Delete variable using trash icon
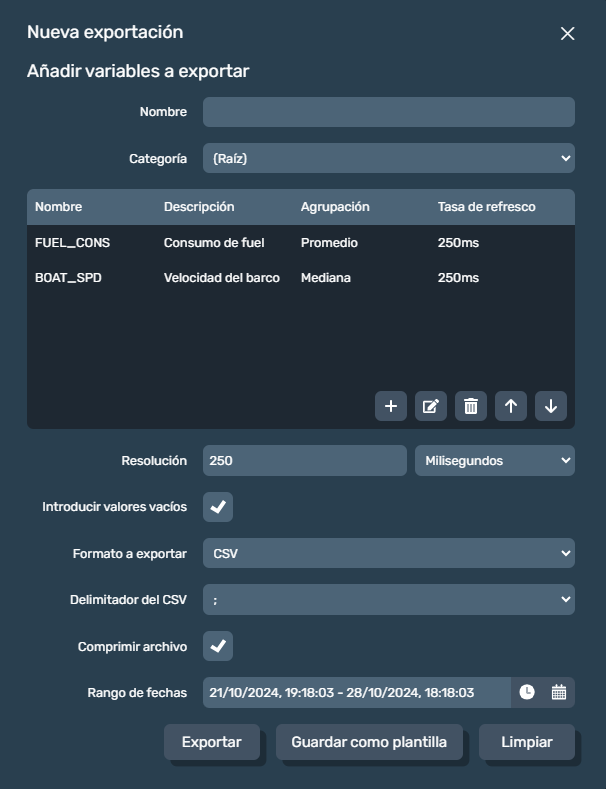This screenshot has height=789, width=606. (x=471, y=406)
